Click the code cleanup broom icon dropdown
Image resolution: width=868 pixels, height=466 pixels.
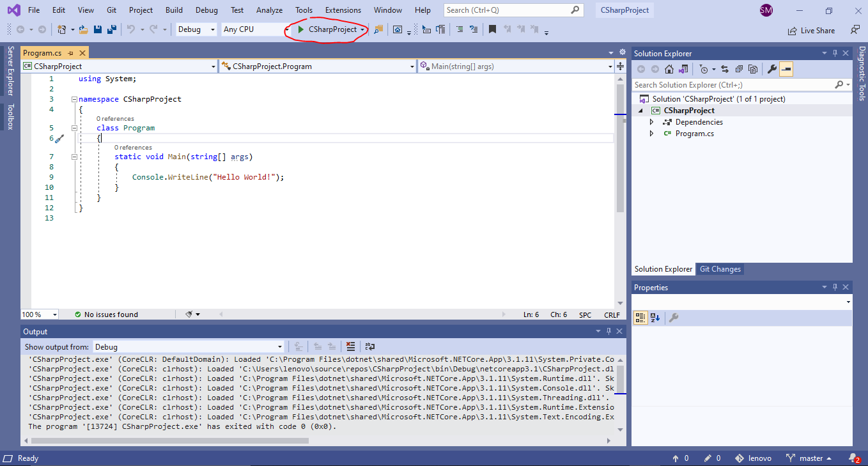point(192,314)
